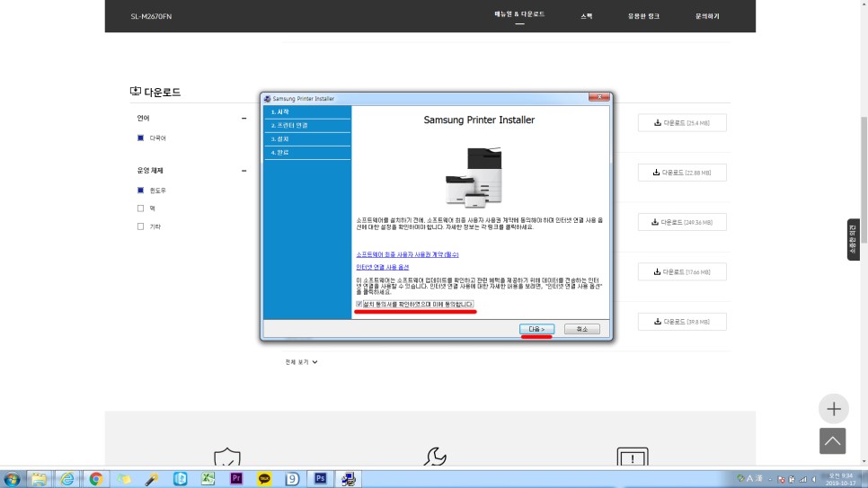Toggle the installation agreement checkbox
The image size is (868, 488).
click(359, 304)
